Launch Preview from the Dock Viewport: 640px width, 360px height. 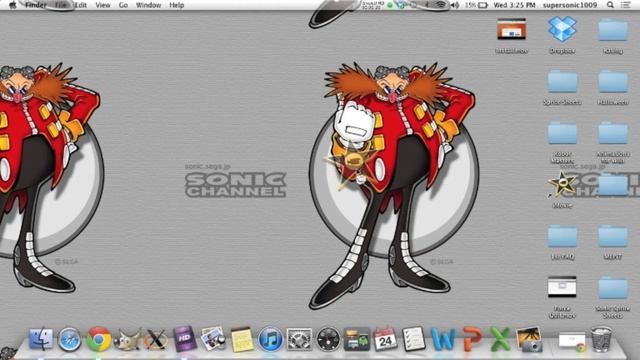coord(213,339)
